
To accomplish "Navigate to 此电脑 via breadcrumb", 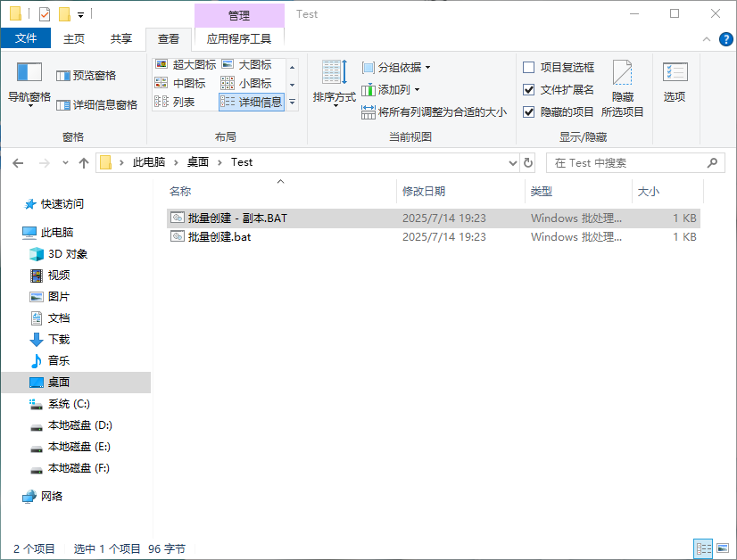I will [x=150, y=162].
